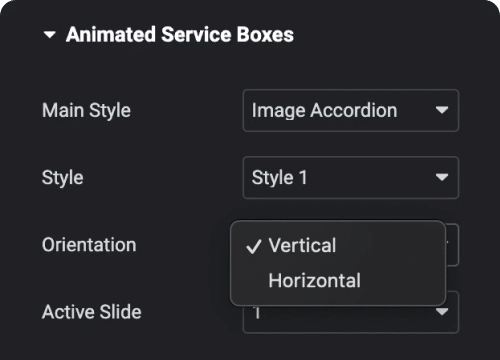Click the Style 1 selected value text
Image resolution: width=500 pixels, height=360 pixels.
[x=279, y=178]
